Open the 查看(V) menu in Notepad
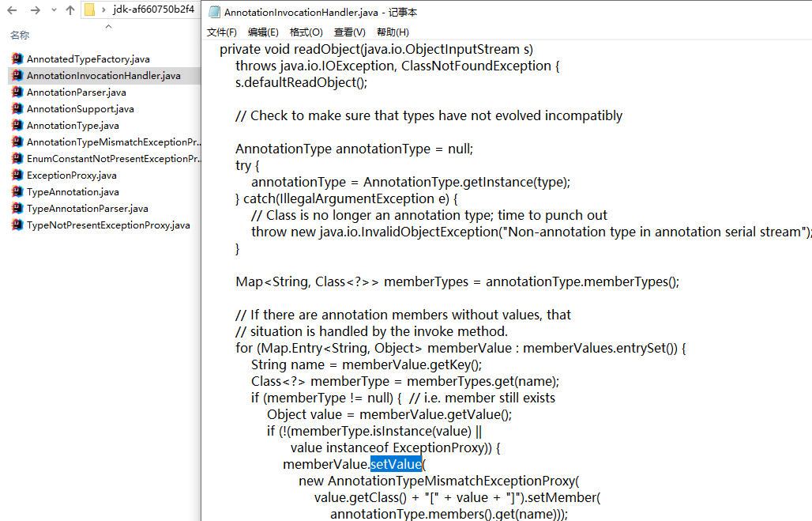 [350, 32]
